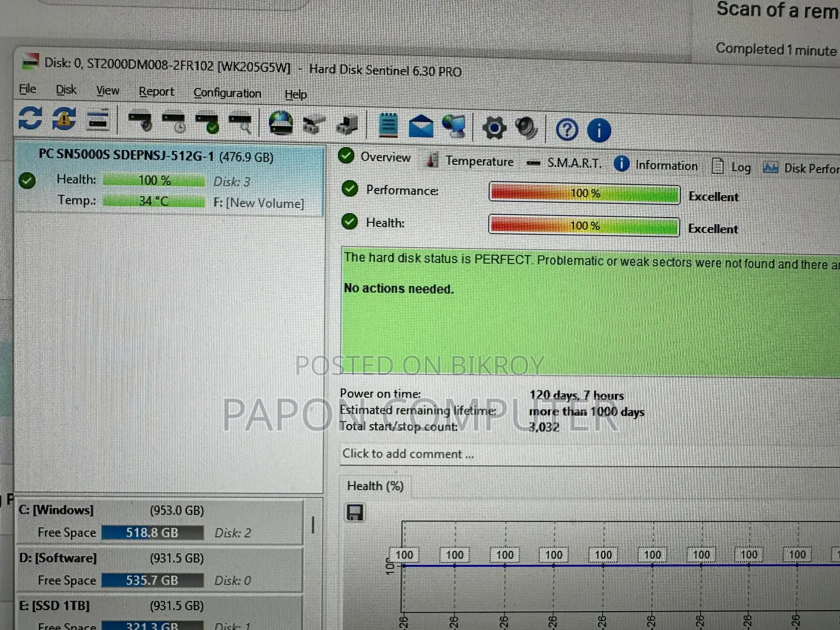Image resolution: width=840 pixels, height=630 pixels.
Task: Select the E: [SSD 1TB] volume
Action: pyautogui.click(x=160, y=613)
